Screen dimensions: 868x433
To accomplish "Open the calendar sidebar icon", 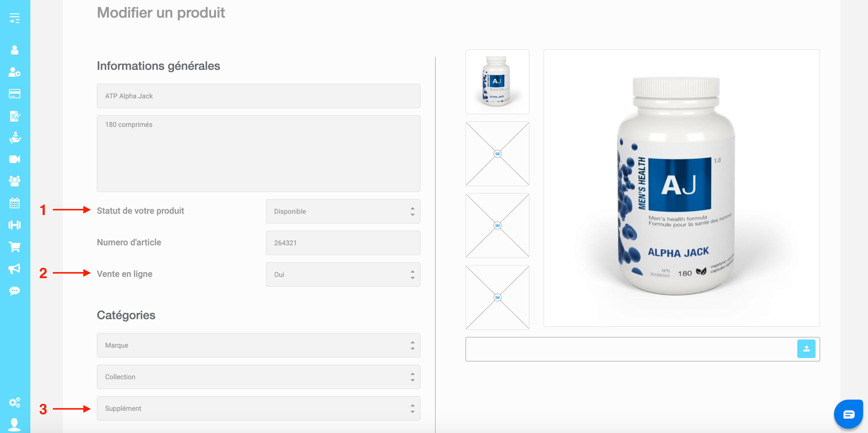I will pyautogui.click(x=15, y=203).
